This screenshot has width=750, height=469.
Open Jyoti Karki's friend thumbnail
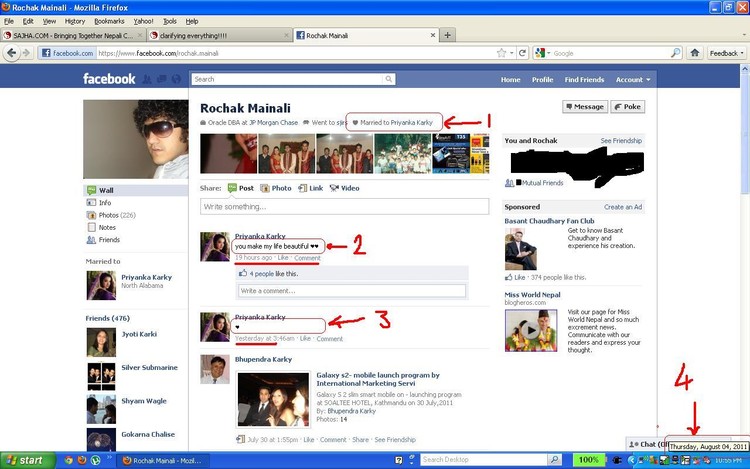101,342
